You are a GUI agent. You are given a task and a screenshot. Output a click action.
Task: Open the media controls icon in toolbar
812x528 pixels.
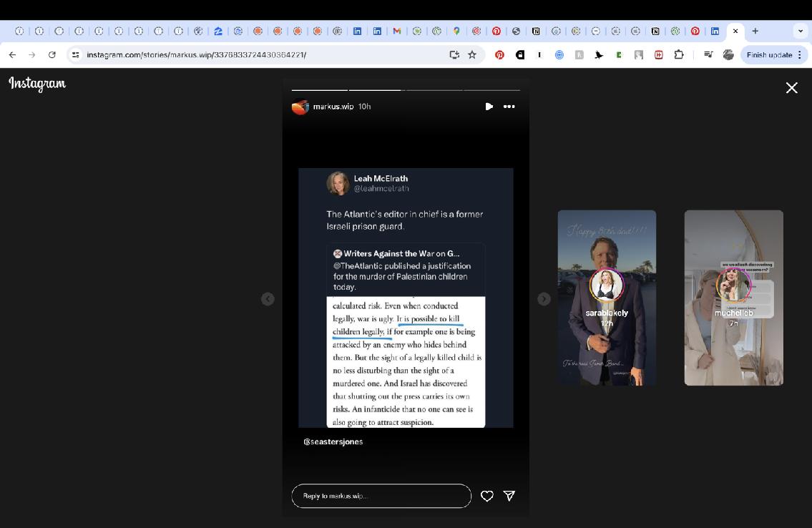pos(708,55)
